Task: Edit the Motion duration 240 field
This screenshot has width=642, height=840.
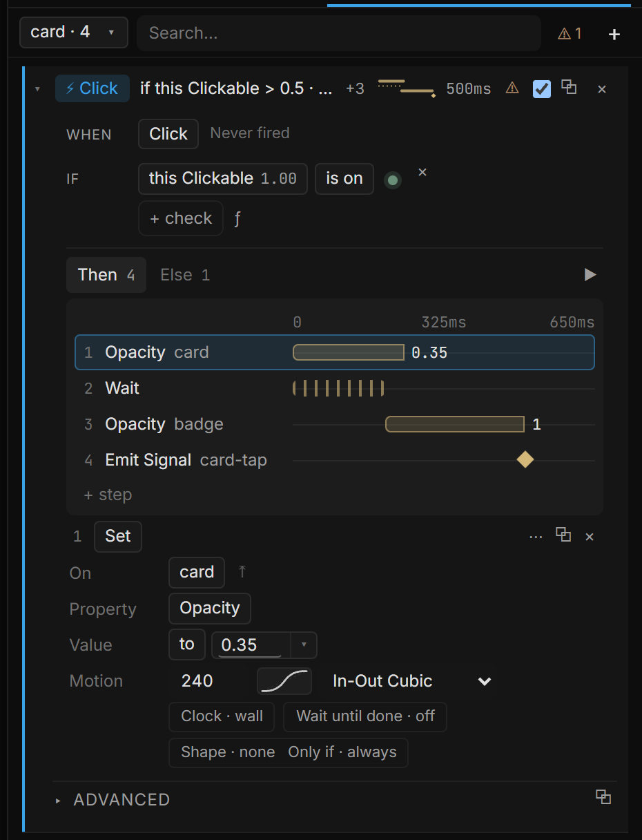Action: 210,681
